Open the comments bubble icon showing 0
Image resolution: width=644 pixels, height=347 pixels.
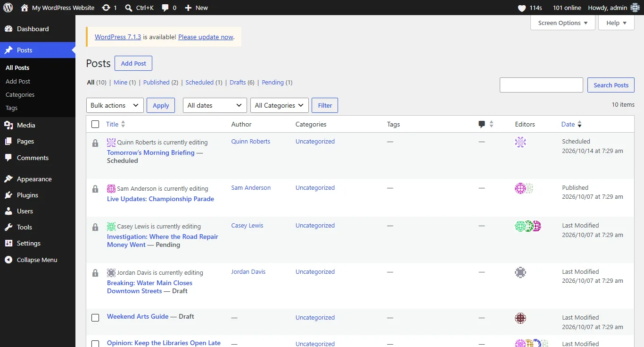165,8
